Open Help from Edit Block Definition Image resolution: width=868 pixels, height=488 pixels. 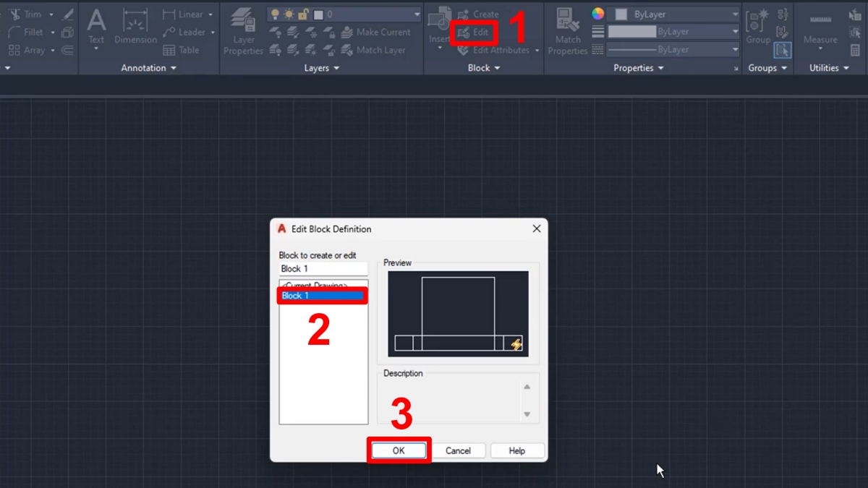pos(517,450)
